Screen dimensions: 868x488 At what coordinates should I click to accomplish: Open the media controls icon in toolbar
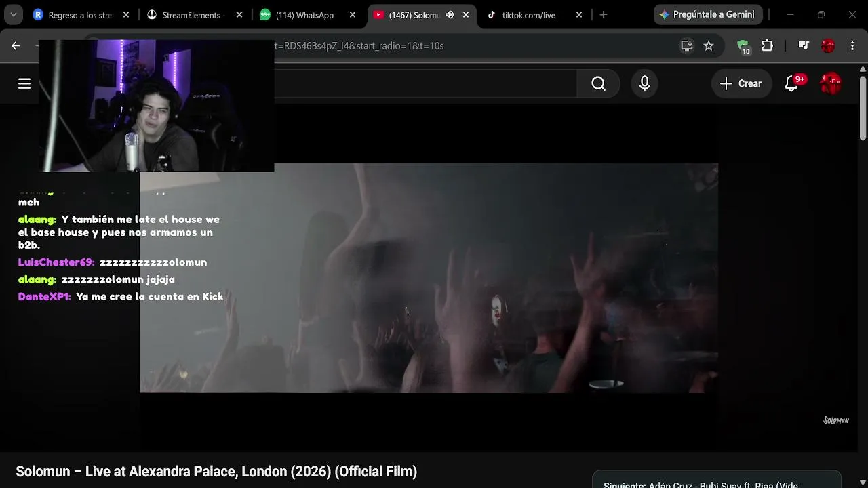point(804,45)
